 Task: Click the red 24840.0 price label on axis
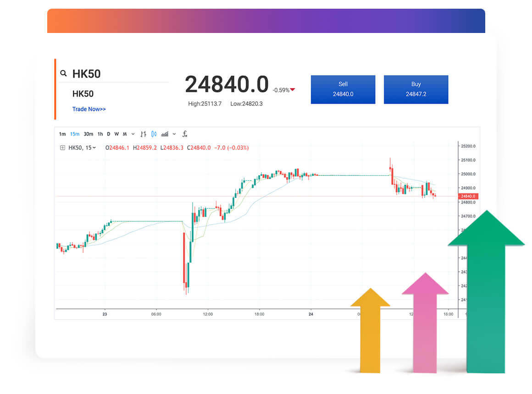(468, 196)
